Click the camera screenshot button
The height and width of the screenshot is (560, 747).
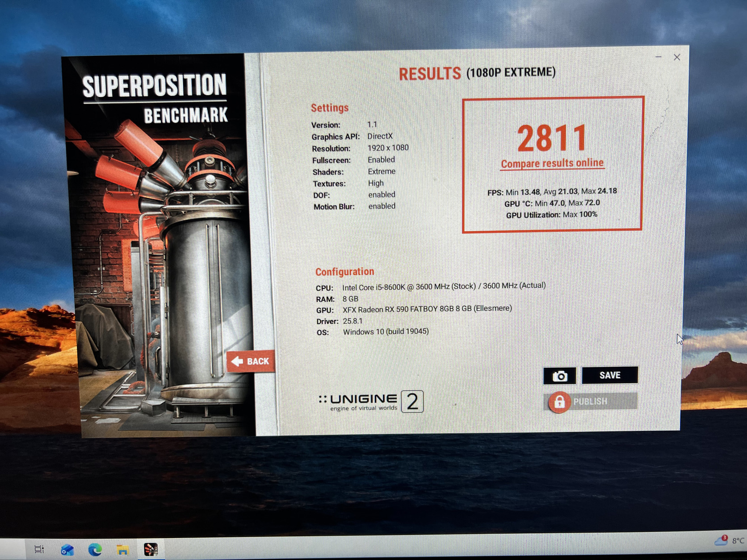(559, 376)
